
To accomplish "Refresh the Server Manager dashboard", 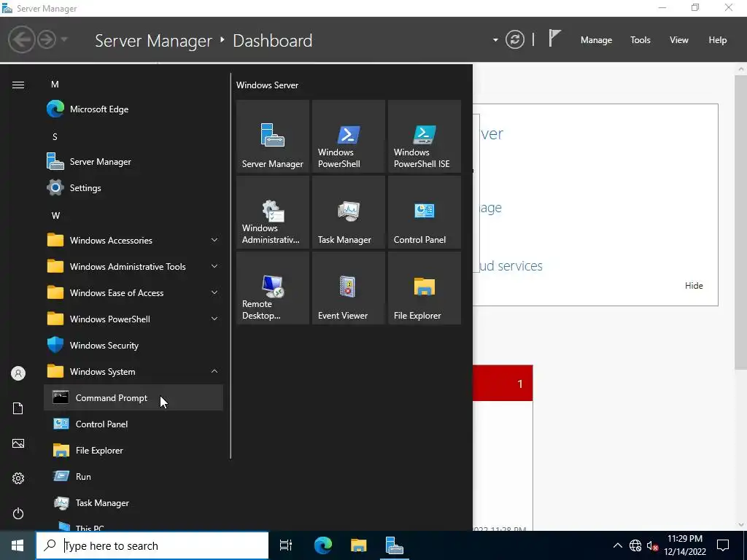I will click(515, 39).
